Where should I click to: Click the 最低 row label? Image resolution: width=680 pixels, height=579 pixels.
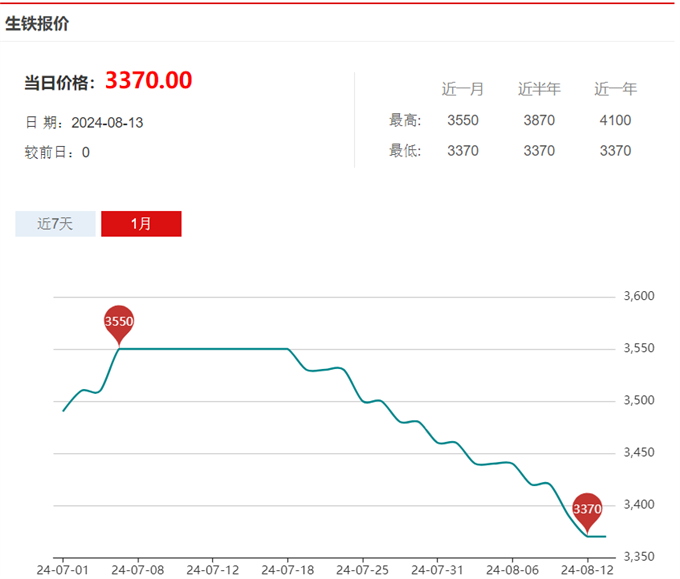coord(405,151)
